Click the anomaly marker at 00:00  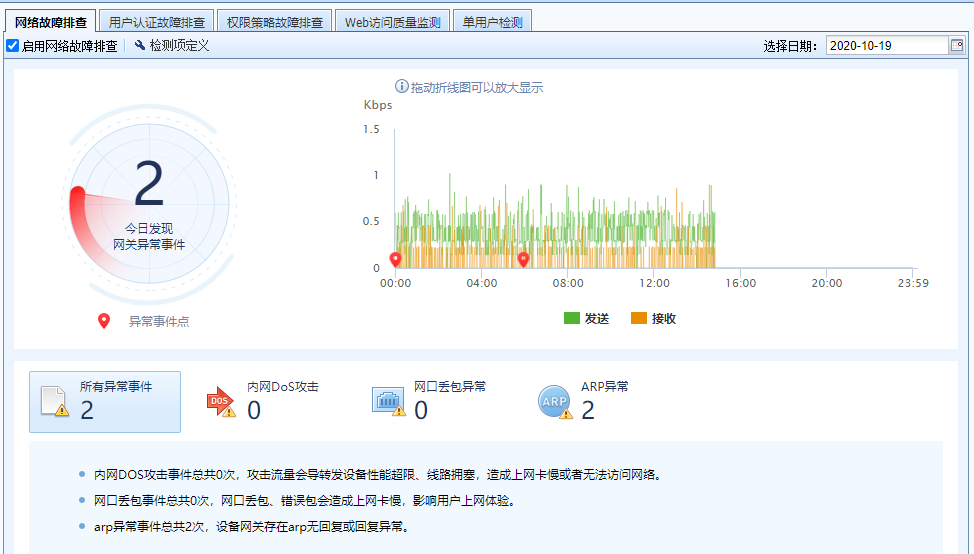(x=395, y=260)
